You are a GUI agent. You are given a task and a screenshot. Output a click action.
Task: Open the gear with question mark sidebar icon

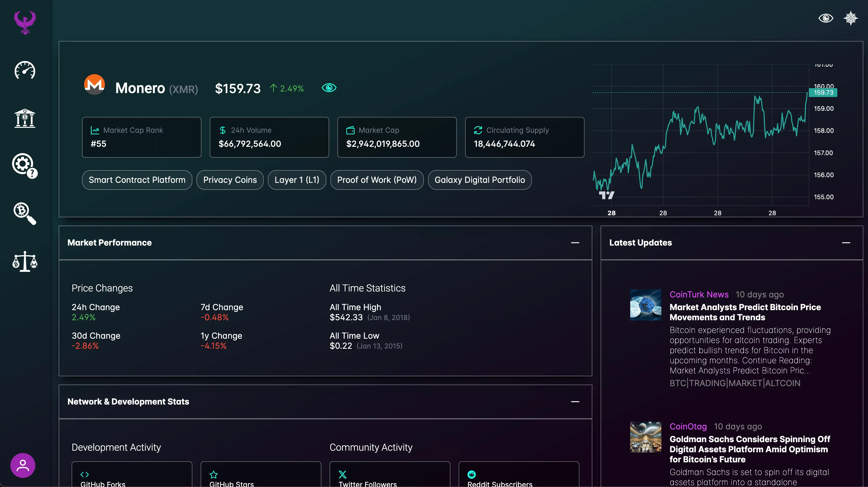click(25, 166)
